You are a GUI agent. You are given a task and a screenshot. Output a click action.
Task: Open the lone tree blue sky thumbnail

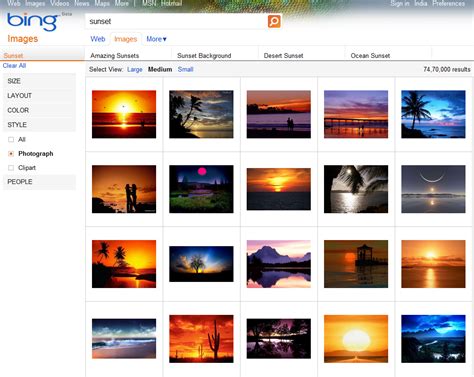[201, 264]
